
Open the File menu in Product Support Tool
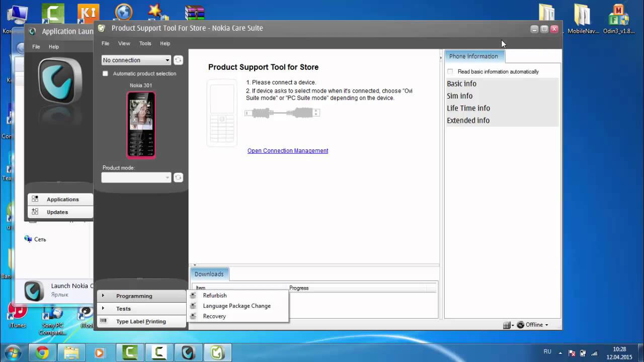pos(105,43)
